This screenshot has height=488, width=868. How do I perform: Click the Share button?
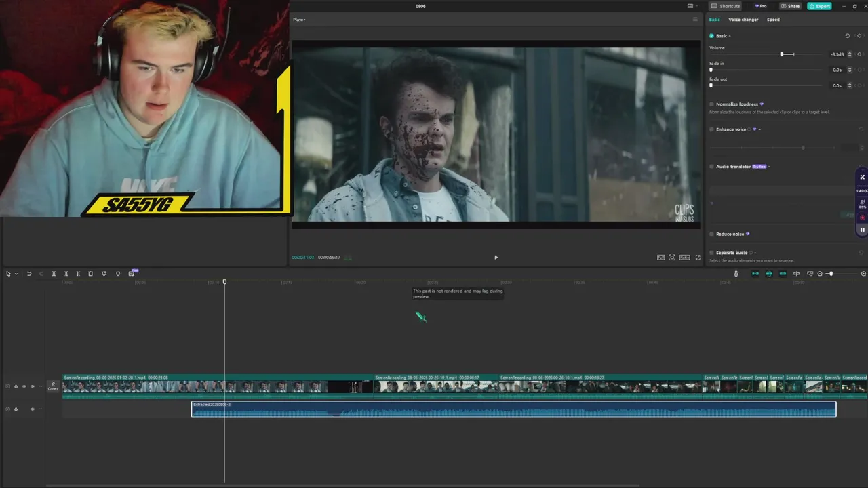[790, 6]
